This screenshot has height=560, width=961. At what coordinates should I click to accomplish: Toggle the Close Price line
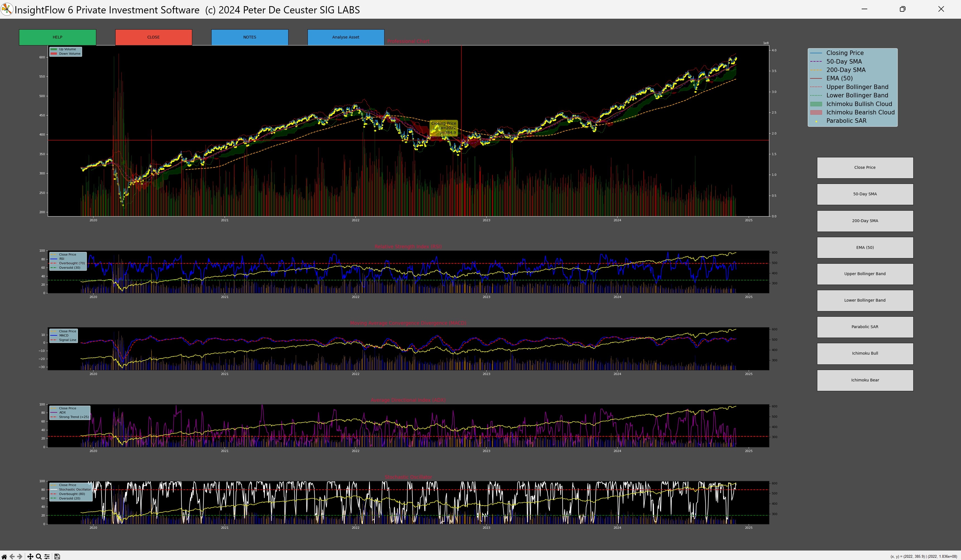tap(865, 168)
